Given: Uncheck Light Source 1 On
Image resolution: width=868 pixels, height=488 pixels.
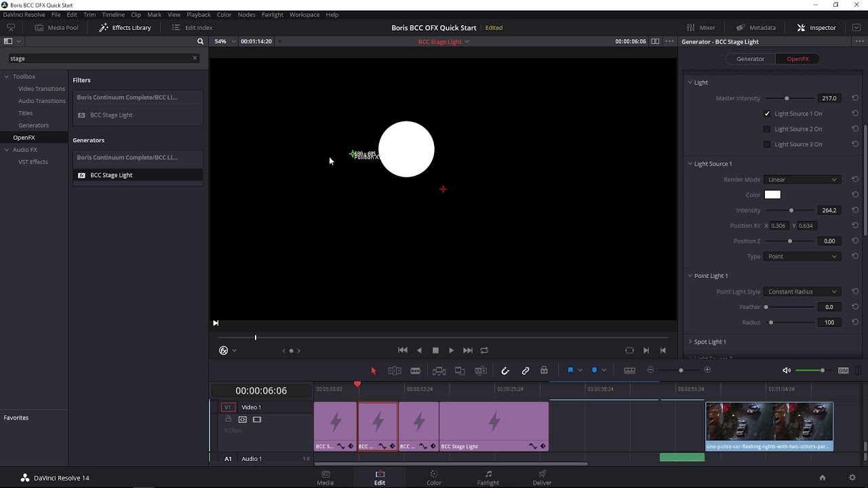Looking at the screenshot, I should [x=767, y=114].
